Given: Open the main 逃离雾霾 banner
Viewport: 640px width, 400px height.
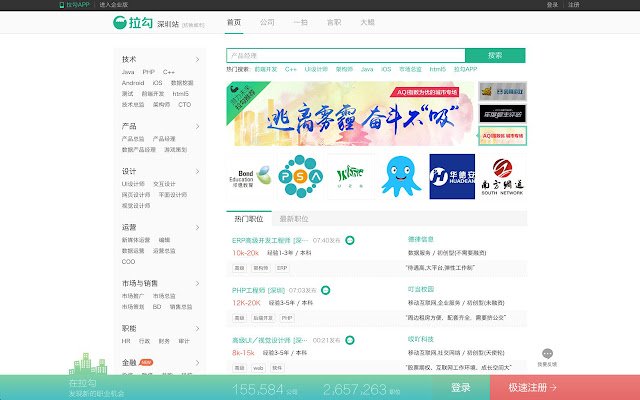Looking at the screenshot, I should (x=351, y=114).
